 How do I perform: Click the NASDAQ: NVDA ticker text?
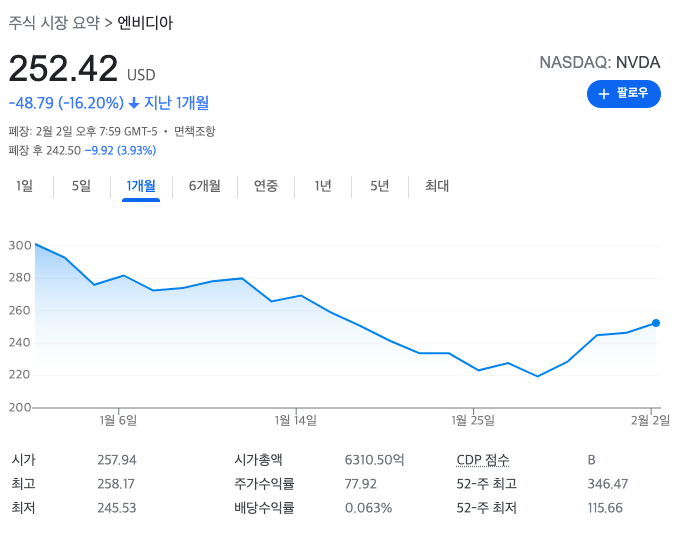600,62
